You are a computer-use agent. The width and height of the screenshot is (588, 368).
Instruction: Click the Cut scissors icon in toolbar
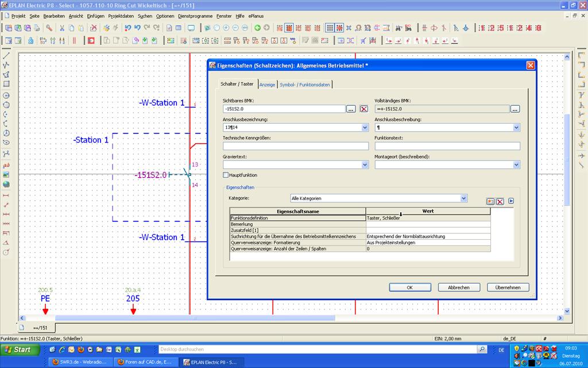point(63,28)
